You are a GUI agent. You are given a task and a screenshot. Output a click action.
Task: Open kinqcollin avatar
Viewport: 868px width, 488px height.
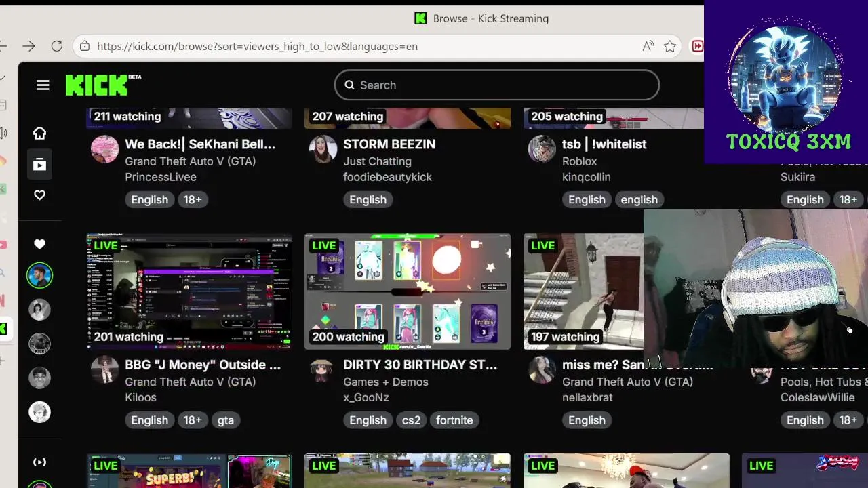[542, 148]
